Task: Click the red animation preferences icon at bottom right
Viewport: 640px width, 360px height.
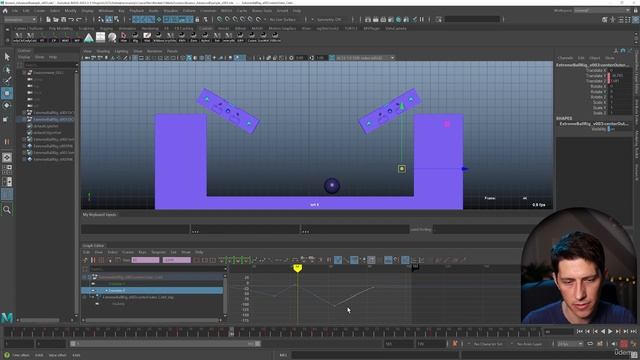Action: click(x=624, y=344)
